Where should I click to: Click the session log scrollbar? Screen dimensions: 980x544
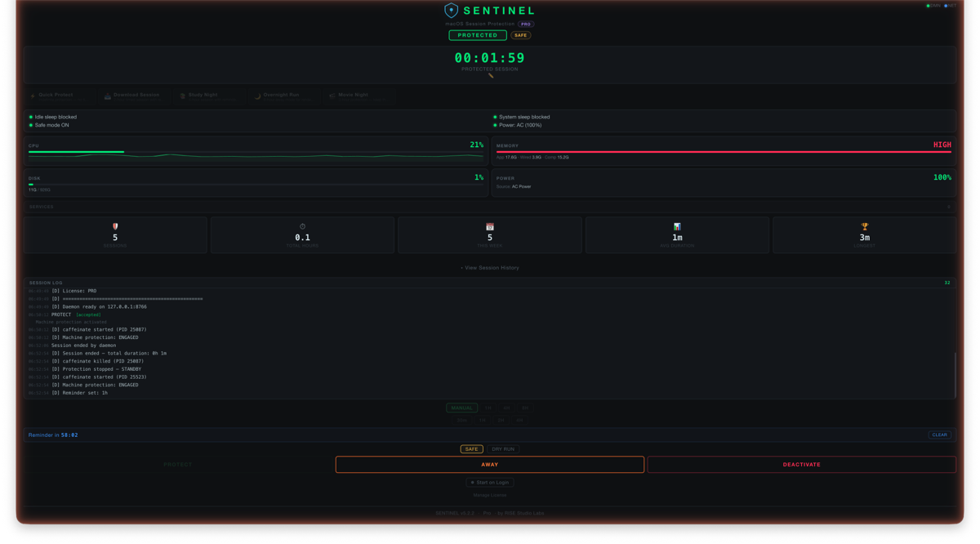click(955, 375)
